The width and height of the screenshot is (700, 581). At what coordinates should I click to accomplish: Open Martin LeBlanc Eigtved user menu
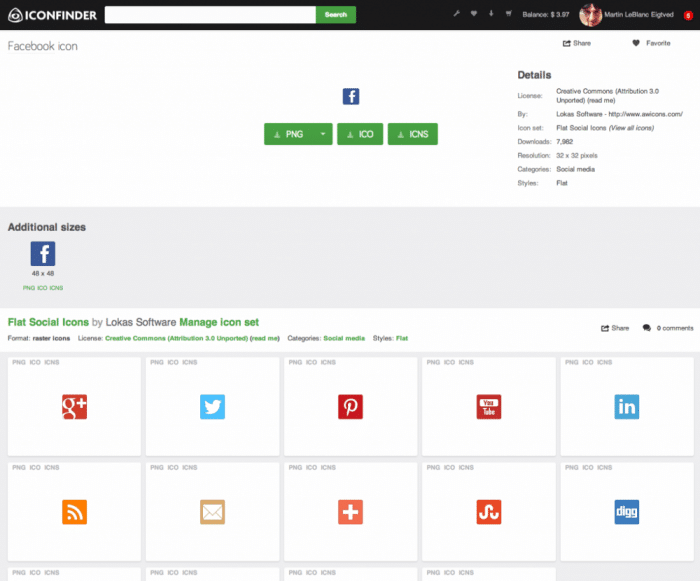pyautogui.click(x=639, y=15)
